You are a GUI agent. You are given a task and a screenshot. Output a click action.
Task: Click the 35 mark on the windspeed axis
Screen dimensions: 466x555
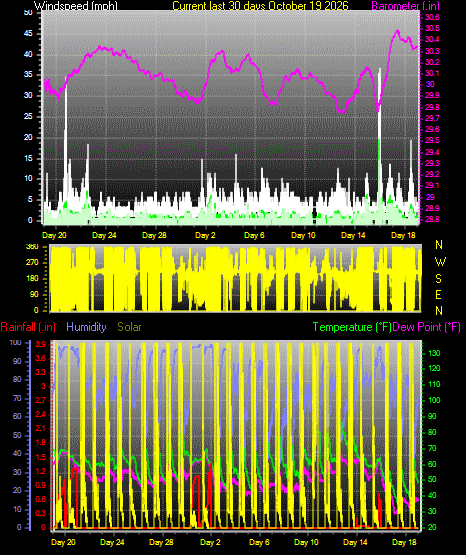pos(28,75)
